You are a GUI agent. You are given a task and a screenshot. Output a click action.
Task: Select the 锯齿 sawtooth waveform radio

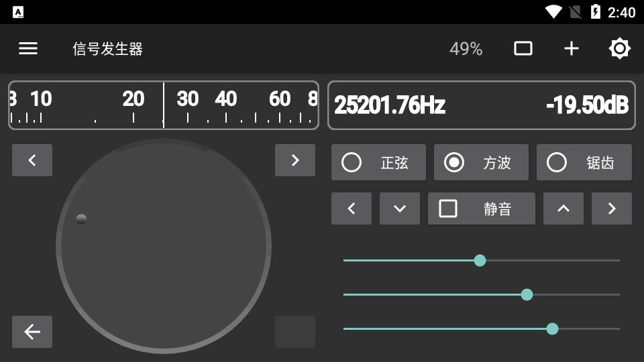584,162
